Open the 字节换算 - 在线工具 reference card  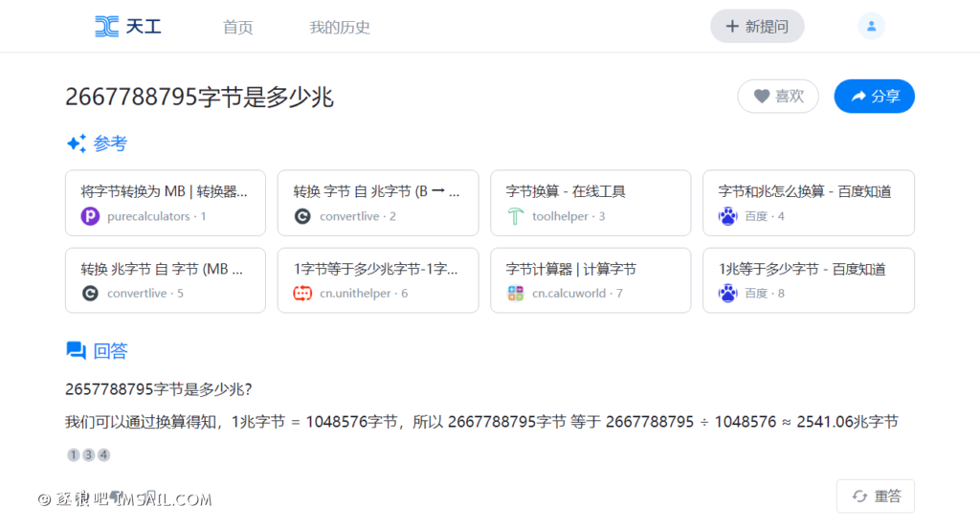click(x=590, y=203)
